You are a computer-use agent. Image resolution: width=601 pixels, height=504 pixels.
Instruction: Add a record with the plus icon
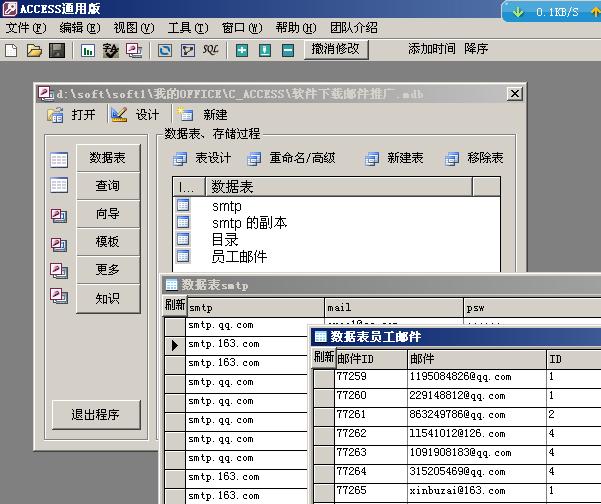pos(242,50)
